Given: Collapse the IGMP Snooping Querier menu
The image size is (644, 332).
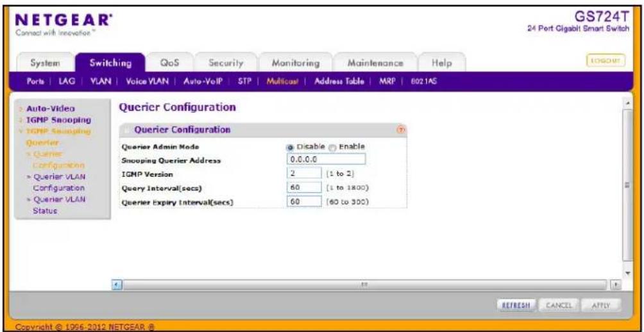Looking at the screenshot, I should pos(58,137).
